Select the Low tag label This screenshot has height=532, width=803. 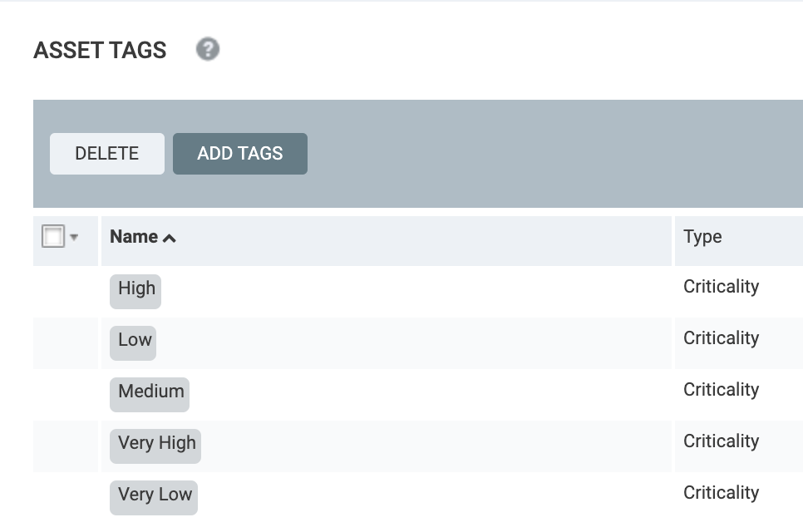tap(134, 340)
